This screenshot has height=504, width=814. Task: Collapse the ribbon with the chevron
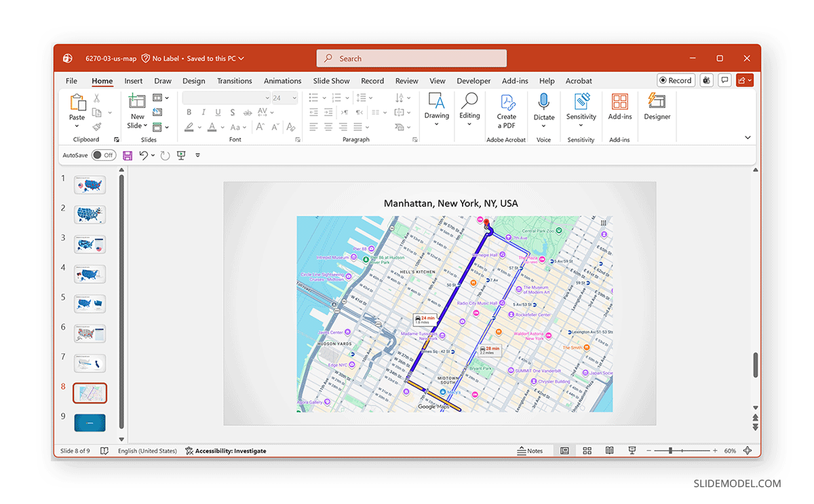(x=748, y=138)
